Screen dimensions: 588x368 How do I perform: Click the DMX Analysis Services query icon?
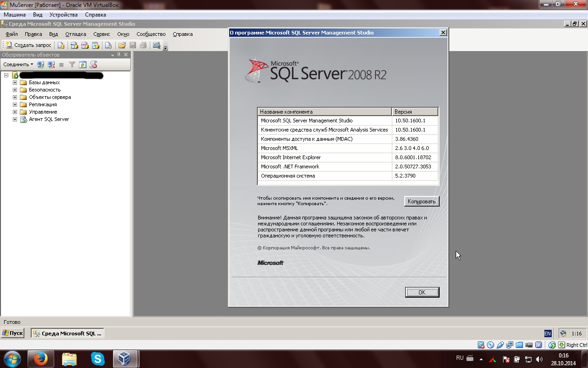(85, 45)
